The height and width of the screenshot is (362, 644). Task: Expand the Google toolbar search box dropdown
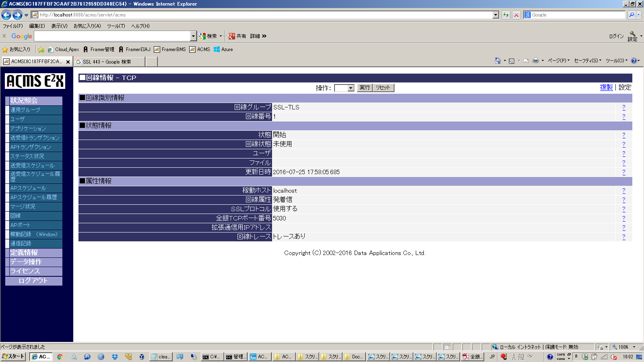click(193, 36)
